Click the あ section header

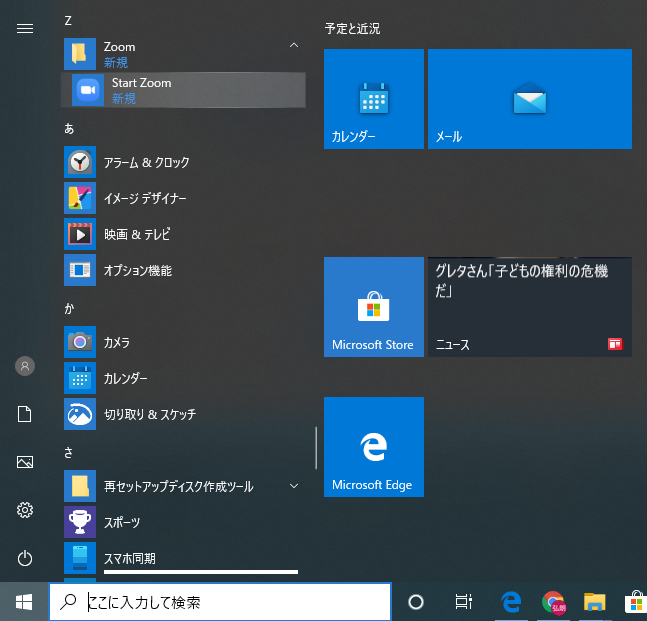(69, 129)
